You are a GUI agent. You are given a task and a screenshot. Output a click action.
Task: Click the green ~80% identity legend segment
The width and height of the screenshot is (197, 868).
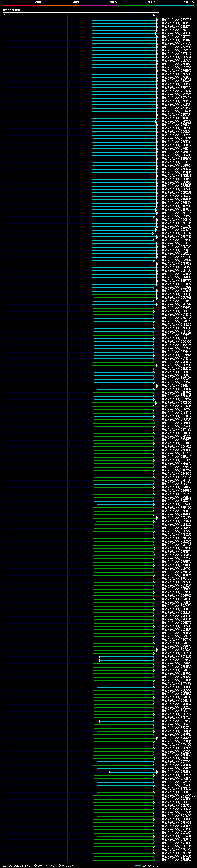click(137, 6)
